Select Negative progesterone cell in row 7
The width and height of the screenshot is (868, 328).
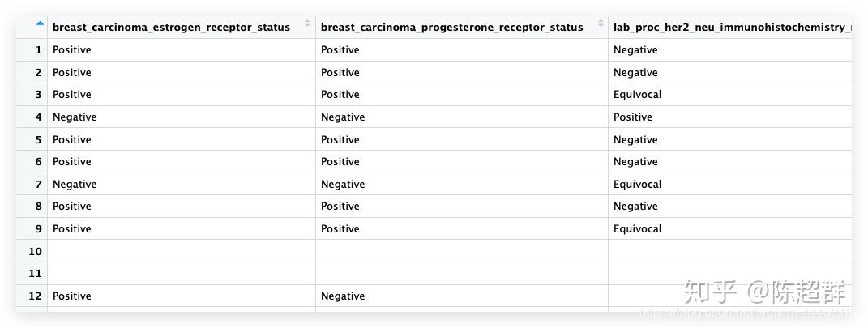point(343,185)
